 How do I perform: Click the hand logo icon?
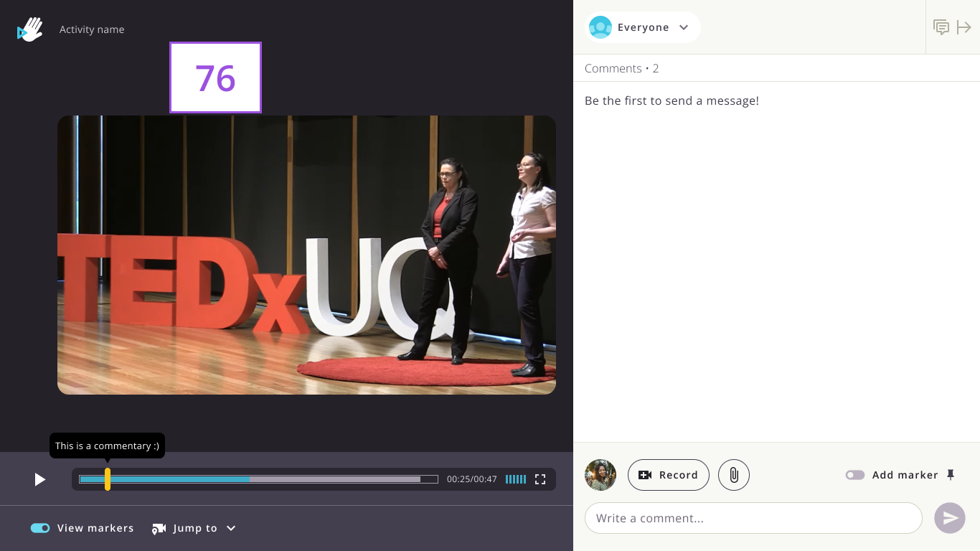point(30,29)
